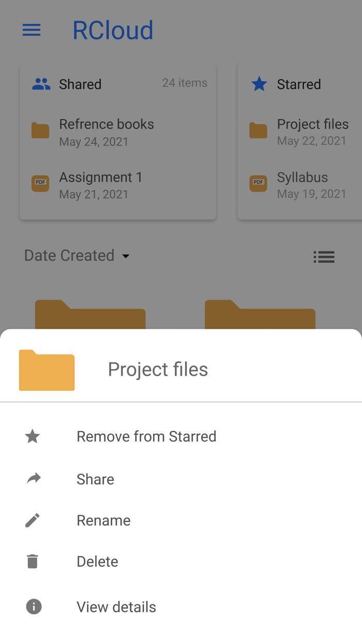Open the hamburger navigation menu
The width and height of the screenshot is (362, 644).
(32, 30)
